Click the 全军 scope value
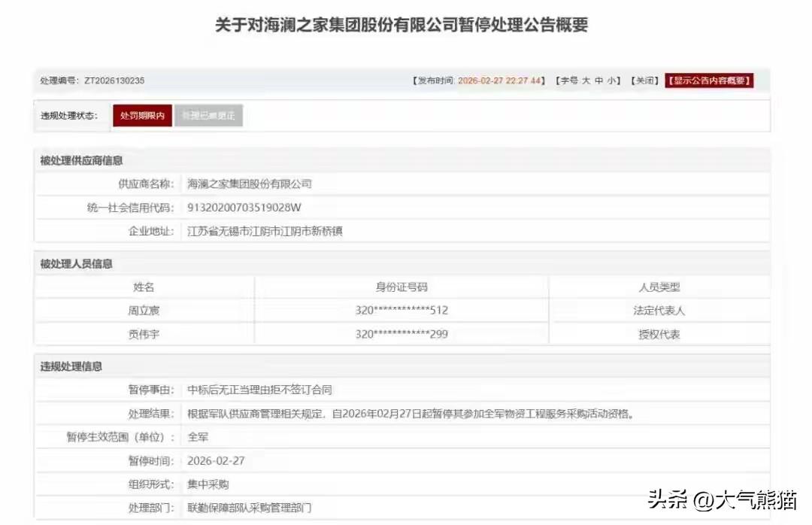The image size is (812, 525). [198, 437]
